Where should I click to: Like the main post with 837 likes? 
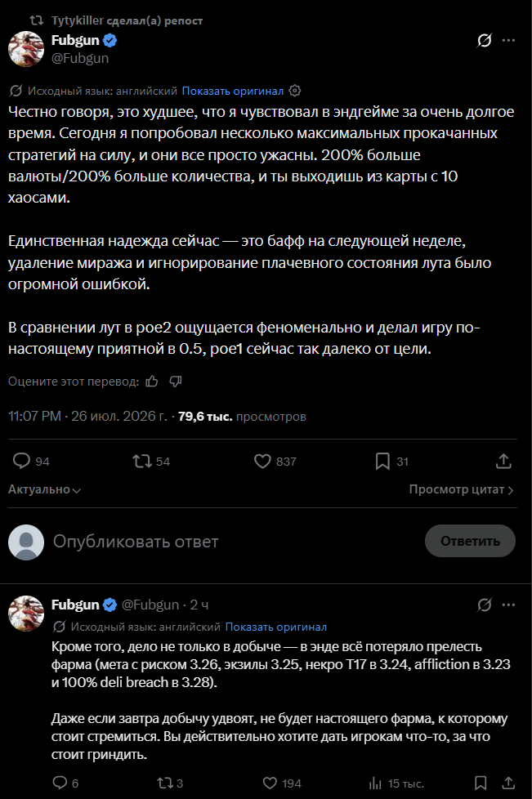pyautogui.click(x=262, y=461)
